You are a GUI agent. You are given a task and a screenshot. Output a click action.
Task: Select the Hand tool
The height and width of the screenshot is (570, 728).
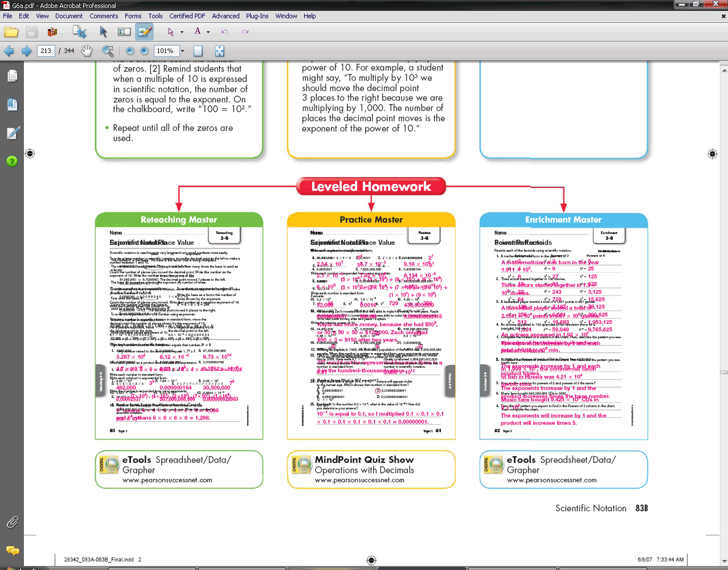pos(87,51)
